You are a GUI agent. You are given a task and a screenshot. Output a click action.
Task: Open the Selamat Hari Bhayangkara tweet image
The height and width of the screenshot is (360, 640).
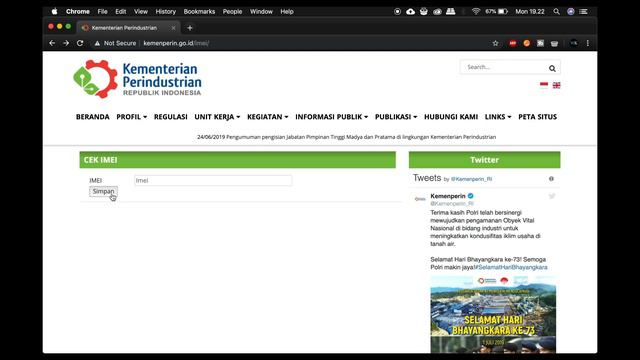pos(493,314)
